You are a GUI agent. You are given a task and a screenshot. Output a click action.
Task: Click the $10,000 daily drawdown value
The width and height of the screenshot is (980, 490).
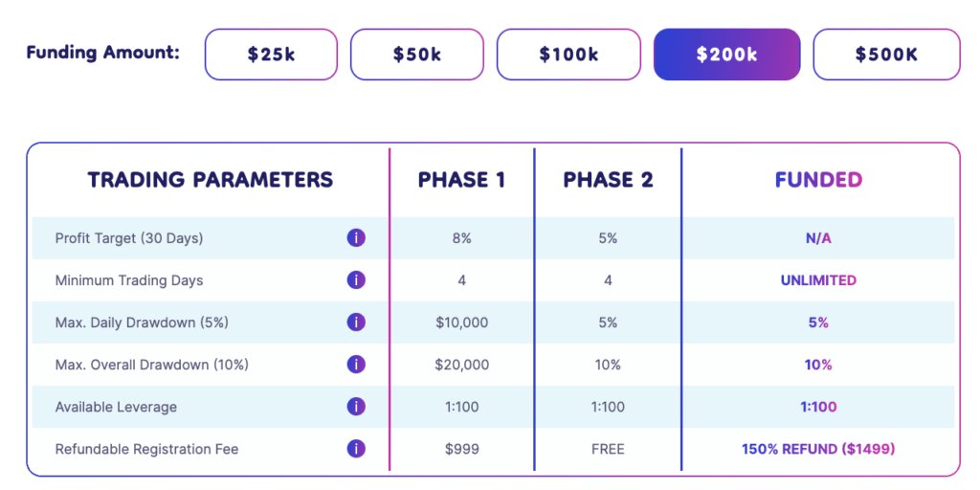461,323
